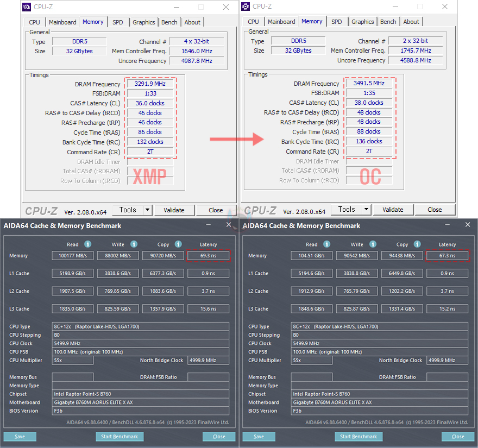Image resolution: width=478 pixels, height=448 pixels.
Task: Click L3 Cache latency 15.6 ns value
Action: (x=208, y=309)
